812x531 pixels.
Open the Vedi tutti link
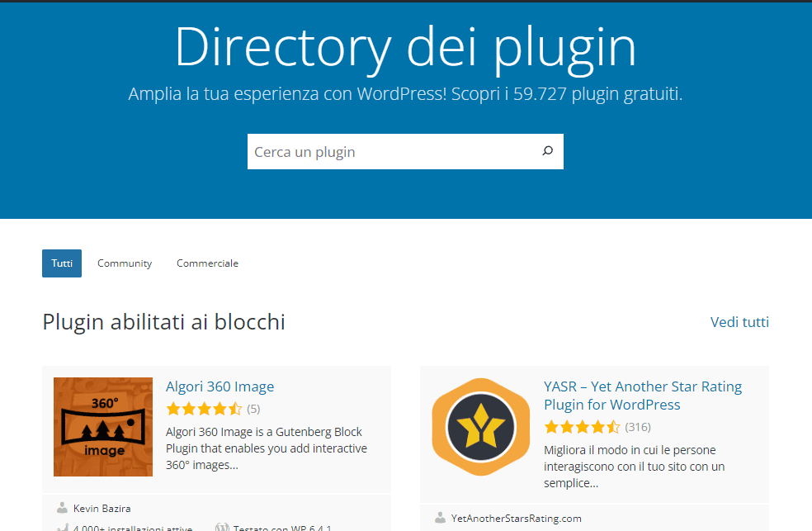click(739, 322)
